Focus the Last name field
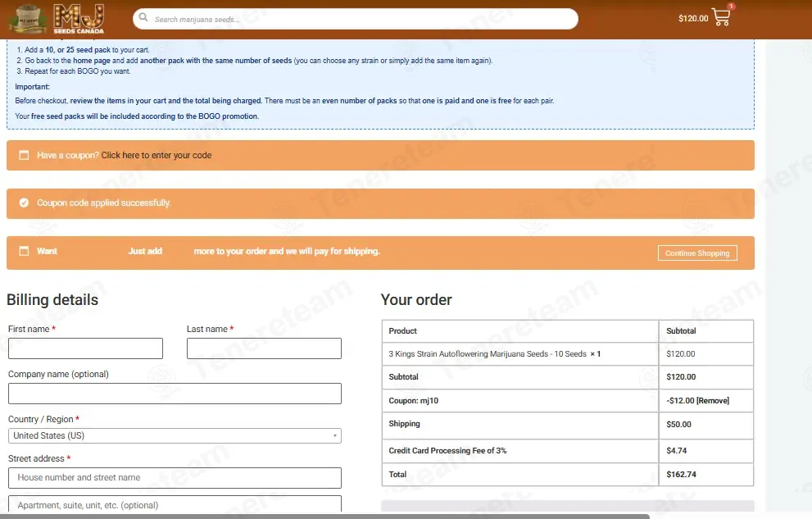Image resolution: width=812 pixels, height=519 pixels. point(264,348)
